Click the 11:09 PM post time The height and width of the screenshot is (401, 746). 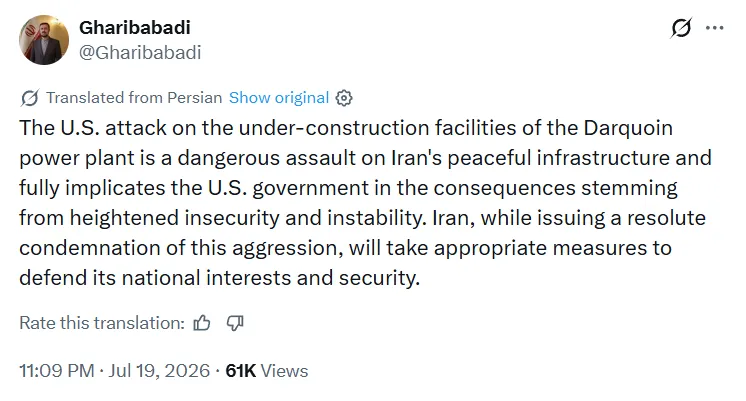tap(57, 371)
